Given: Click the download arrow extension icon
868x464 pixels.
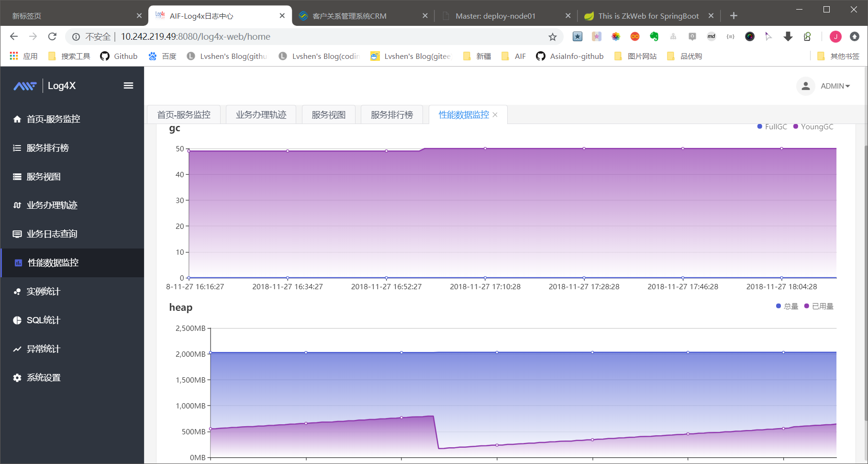Looking at the screenshot, I should pyautogui.click(x=788, y=36).
